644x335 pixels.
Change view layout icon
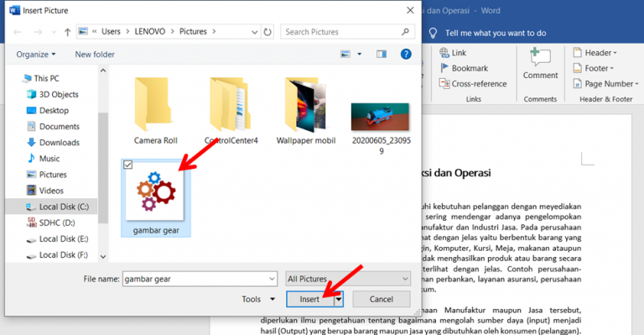pos(345,55)
